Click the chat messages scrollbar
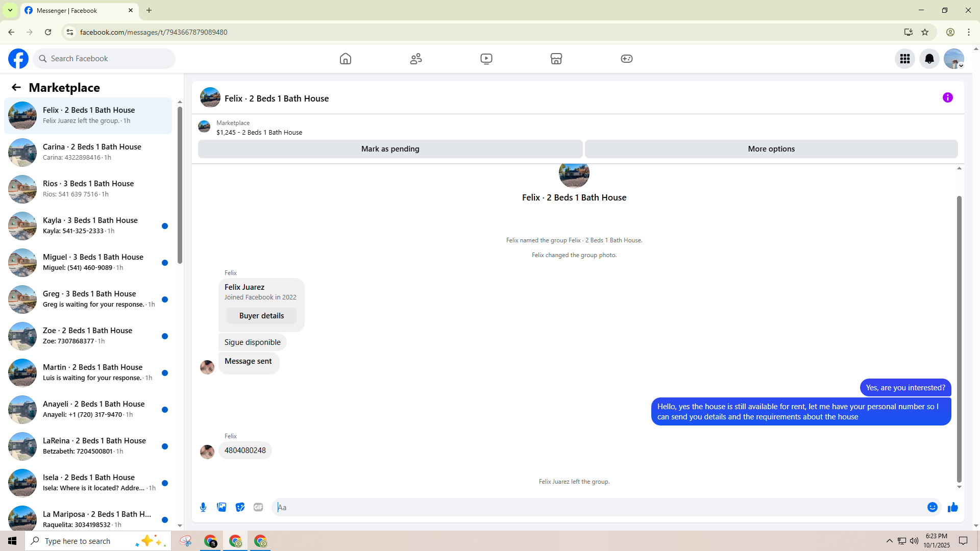Screen dimensions: 980x551 click(959, 339)
